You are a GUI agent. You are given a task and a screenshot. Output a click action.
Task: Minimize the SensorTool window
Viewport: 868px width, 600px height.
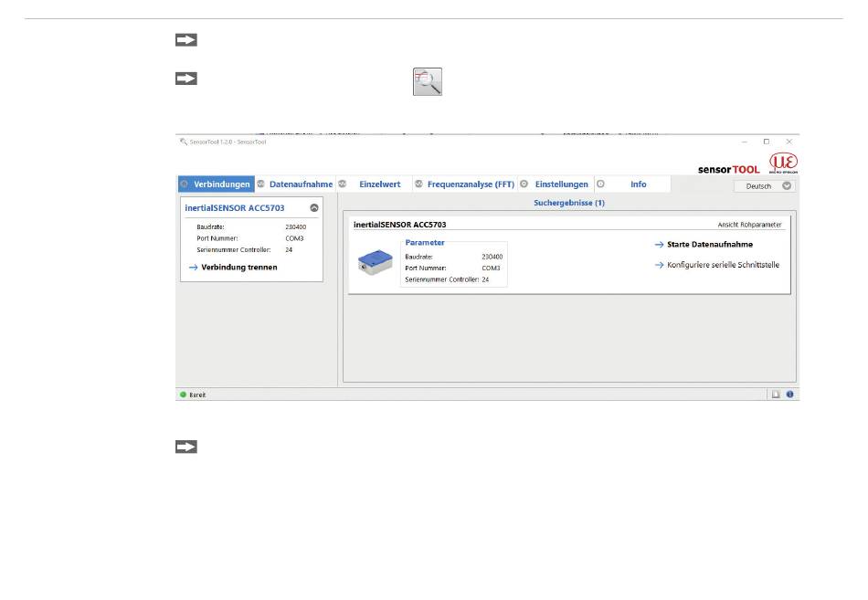745,142
